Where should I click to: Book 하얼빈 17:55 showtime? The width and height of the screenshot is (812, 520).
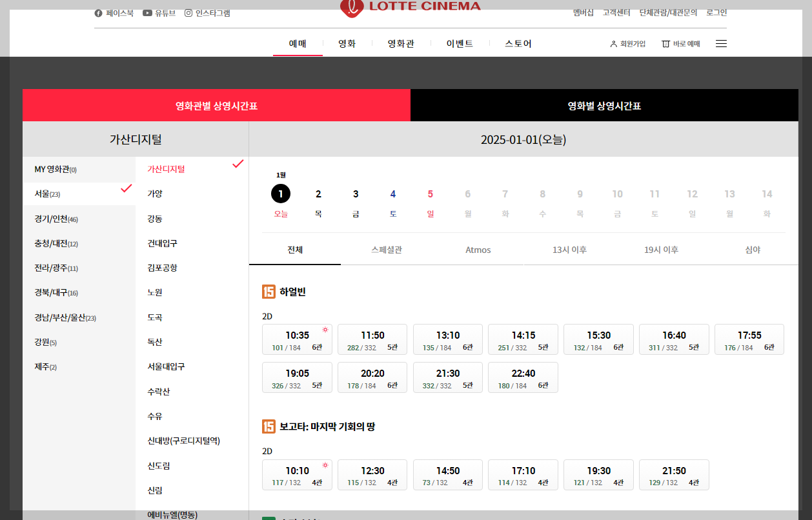click(x=749, y=339)
